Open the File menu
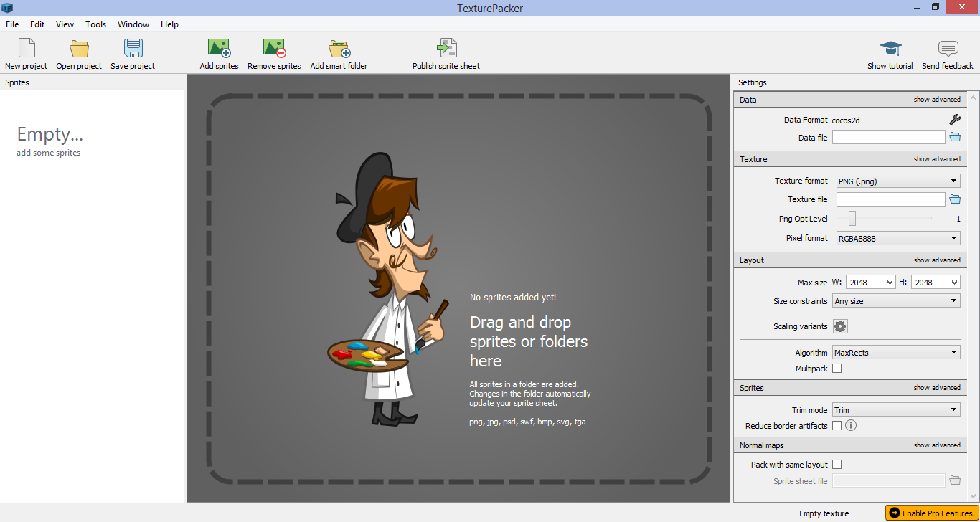980x522 pixels. click(12, 24)
